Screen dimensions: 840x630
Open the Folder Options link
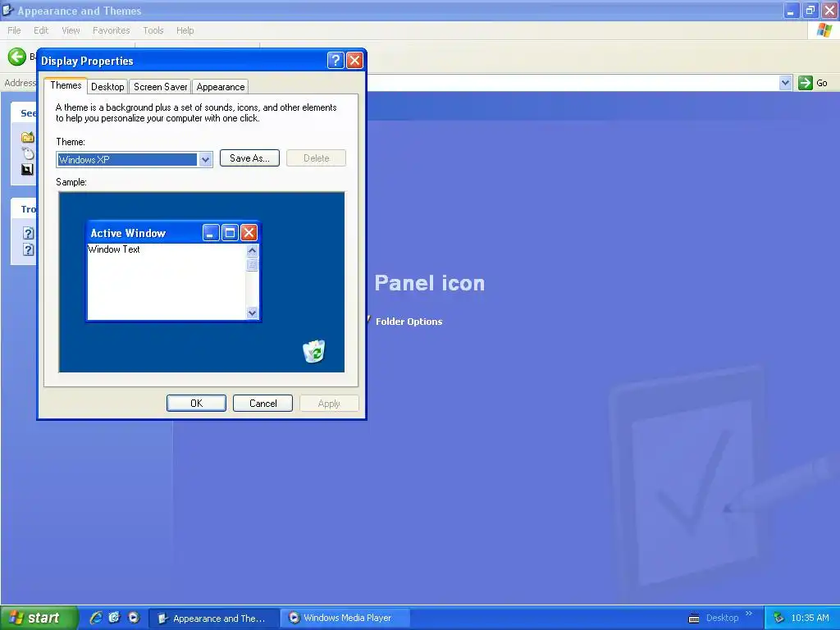point(409,322)
